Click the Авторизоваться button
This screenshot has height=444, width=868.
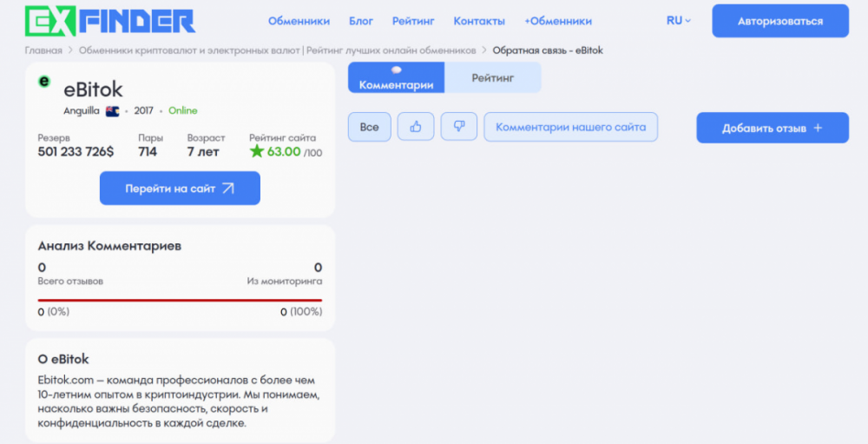pos(780,21)
